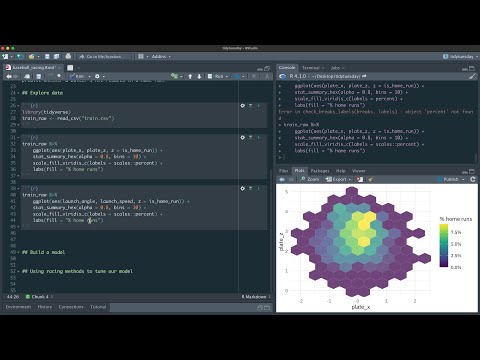
Task: Open the Addins dropdown
Action: pos(161,56)
